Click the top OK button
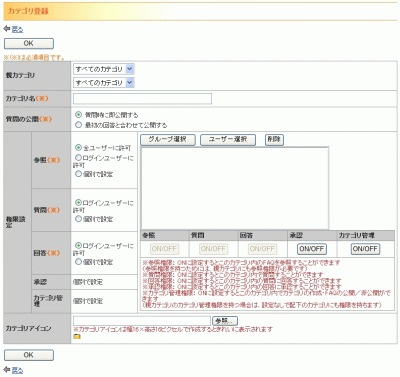The width and height of the screenshot is (400, 377). pos(29,43)
